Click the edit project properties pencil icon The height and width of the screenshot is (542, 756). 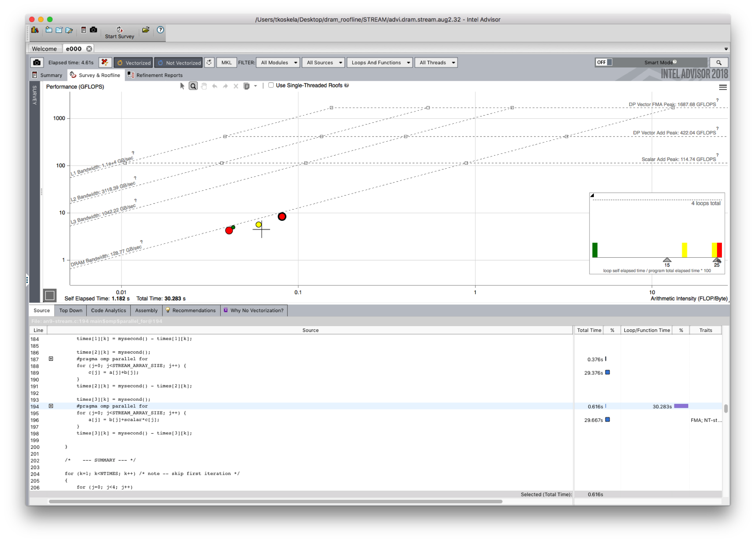tap(69, 30)
